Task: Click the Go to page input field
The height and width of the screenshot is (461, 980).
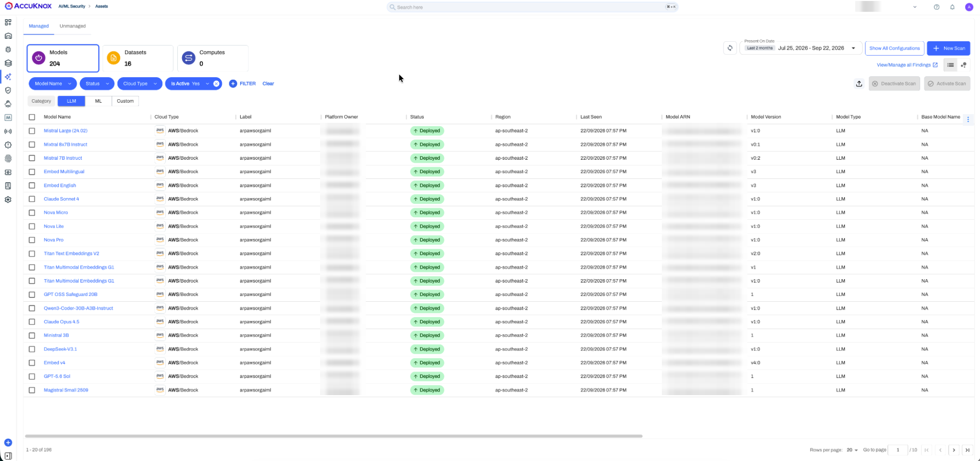Action: tap(898, 450)
